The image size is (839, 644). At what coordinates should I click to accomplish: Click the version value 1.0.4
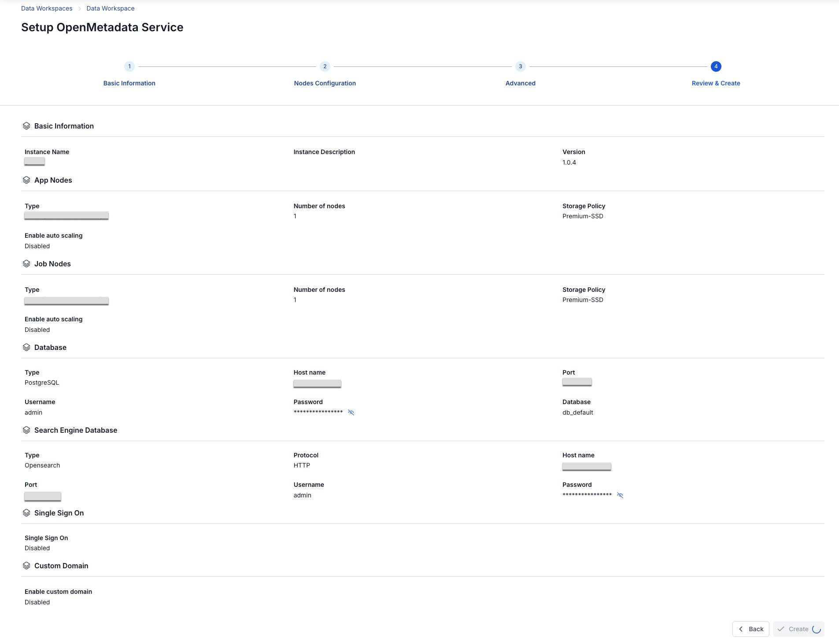tap(569, 162)
